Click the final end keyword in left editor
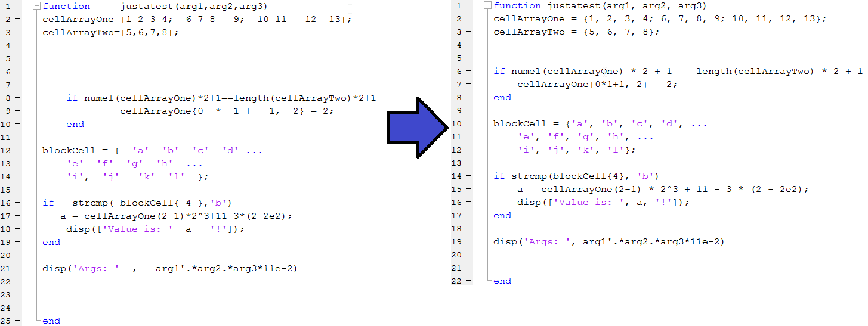The height and width of the screenshot is (326, 868). 51,321
